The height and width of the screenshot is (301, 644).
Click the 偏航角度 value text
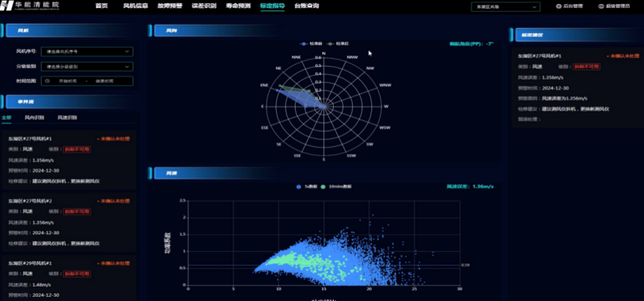tap(471, 44)
